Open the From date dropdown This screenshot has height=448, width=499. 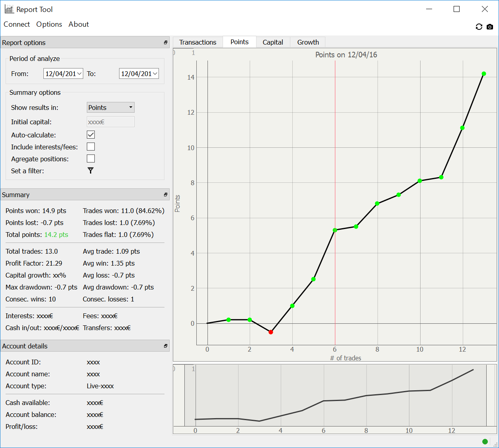(x=79, y=74)
